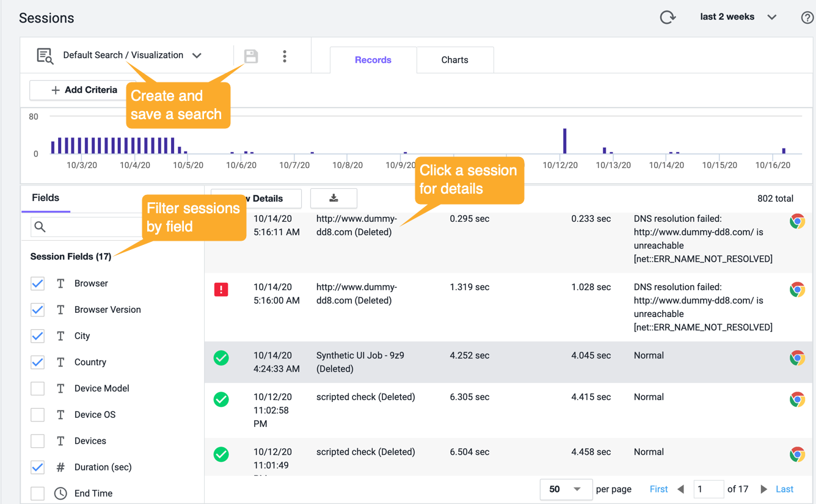
Task: Click number type icon beside Duration (sec)
Action: (x=60, y=467)
